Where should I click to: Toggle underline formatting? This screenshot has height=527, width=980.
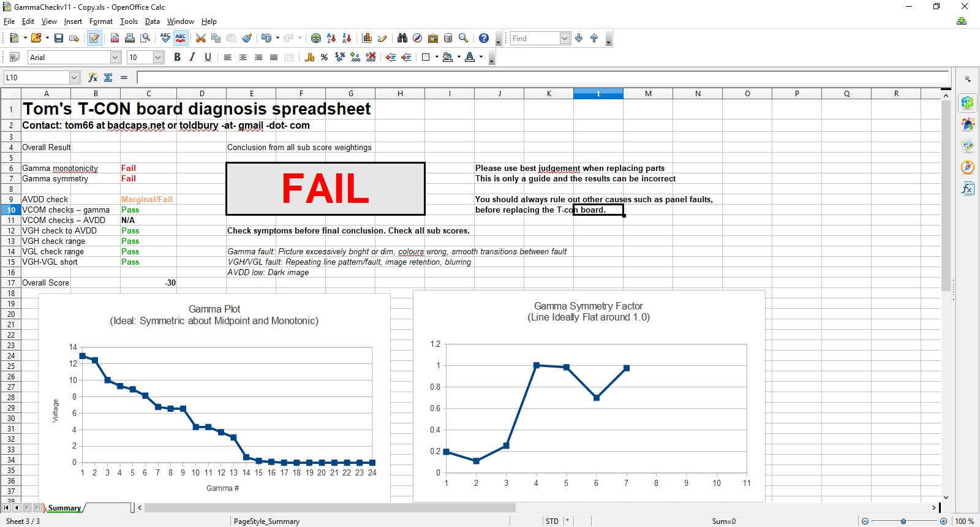click(208, 57)
